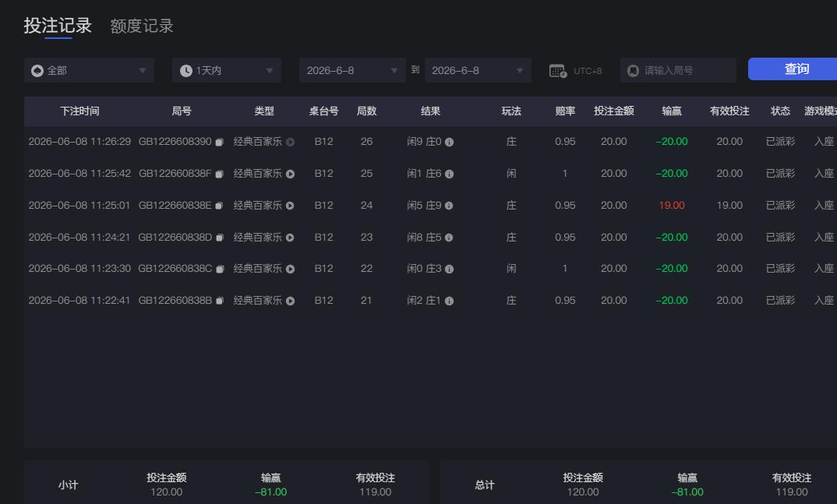Viewport: 837px width, 504px height.
Task: Select the 2026-06-08 11:22:41 bet time cell
Action: pyautogui.click(x=79, y=300)
